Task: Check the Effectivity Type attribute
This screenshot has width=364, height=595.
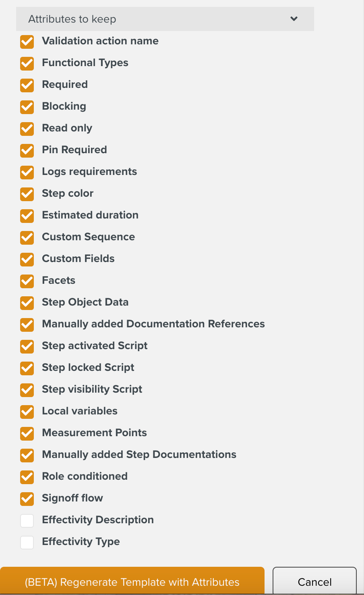Action: coord(27,542)
